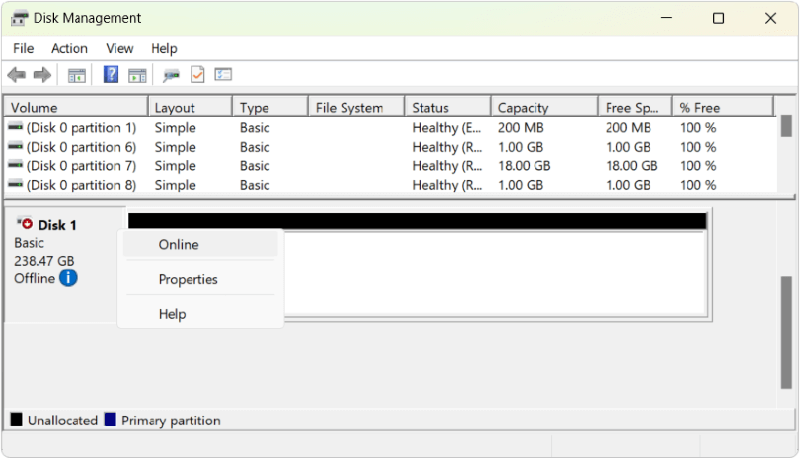Select Properties in the context menu
The width and height of the screenshot is (800, 459).
click(x=188, y=280)
